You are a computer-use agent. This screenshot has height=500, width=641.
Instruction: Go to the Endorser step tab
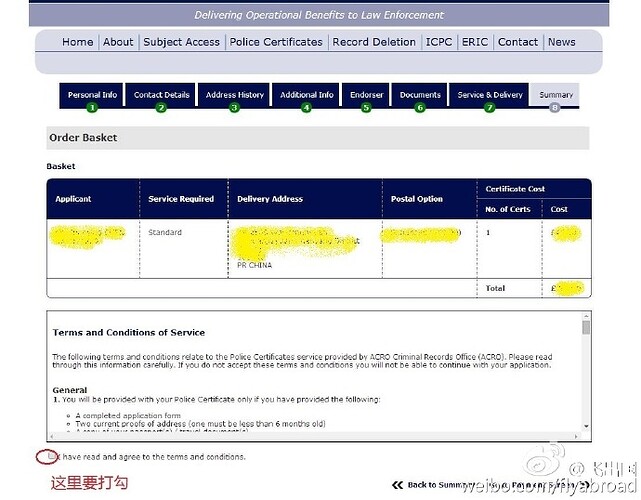click(366, 95)
